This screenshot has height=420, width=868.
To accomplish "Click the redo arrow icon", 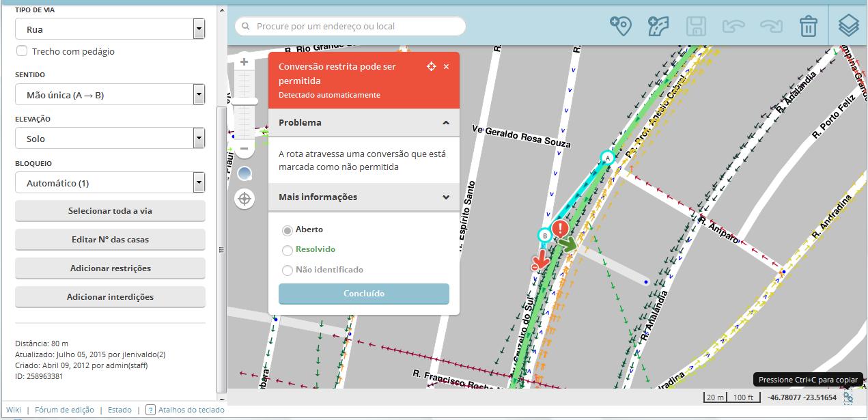I will 771,27.
